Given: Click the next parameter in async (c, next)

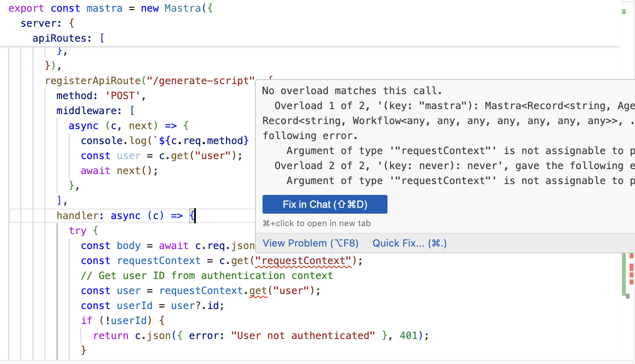Looking at the screenshot, I should [x=140, y=126].
